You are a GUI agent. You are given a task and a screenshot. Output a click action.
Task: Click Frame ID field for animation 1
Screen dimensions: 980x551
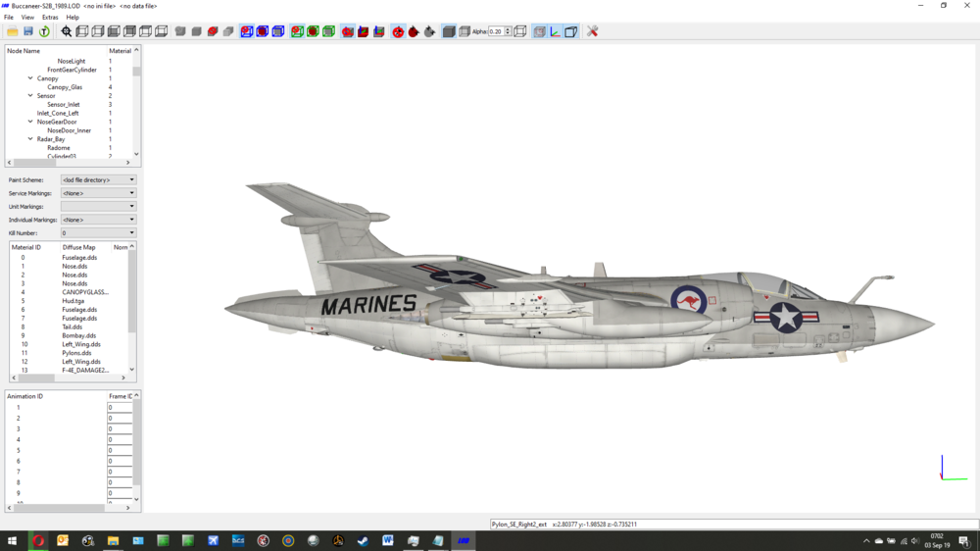click(120, 407)
